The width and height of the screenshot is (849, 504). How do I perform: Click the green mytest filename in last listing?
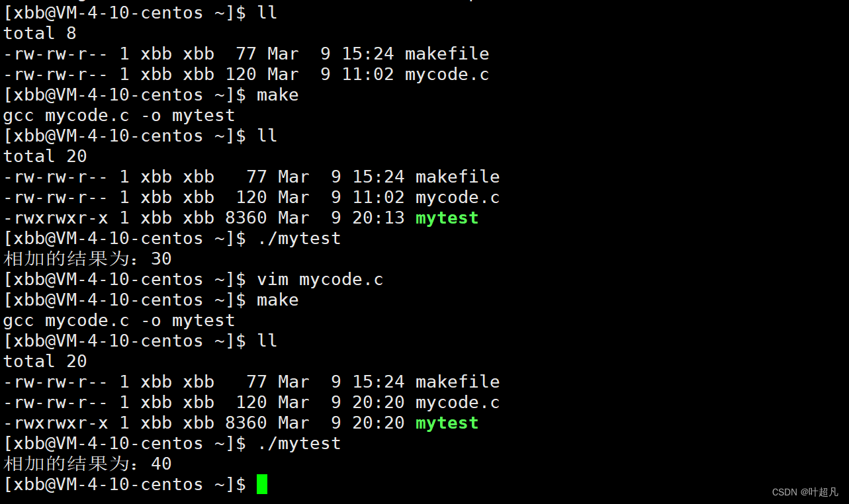pyautogui.click(x=447, y=423)
